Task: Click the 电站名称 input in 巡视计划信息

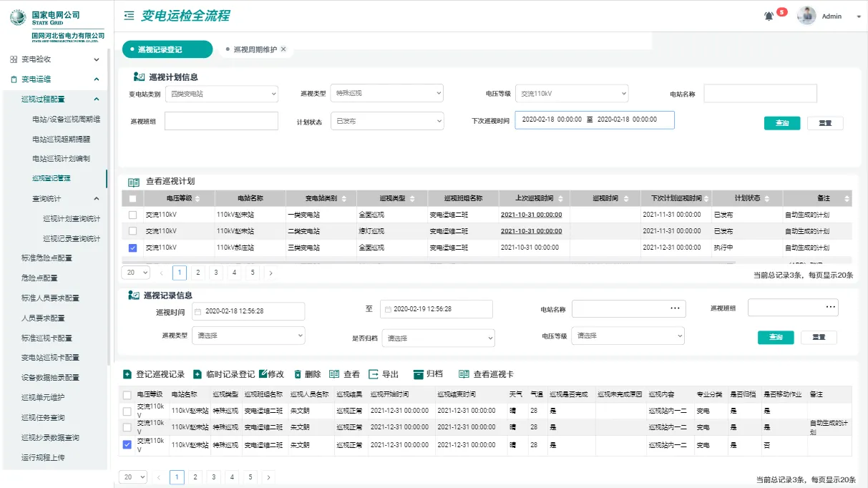Action: [x=760, y=94]
